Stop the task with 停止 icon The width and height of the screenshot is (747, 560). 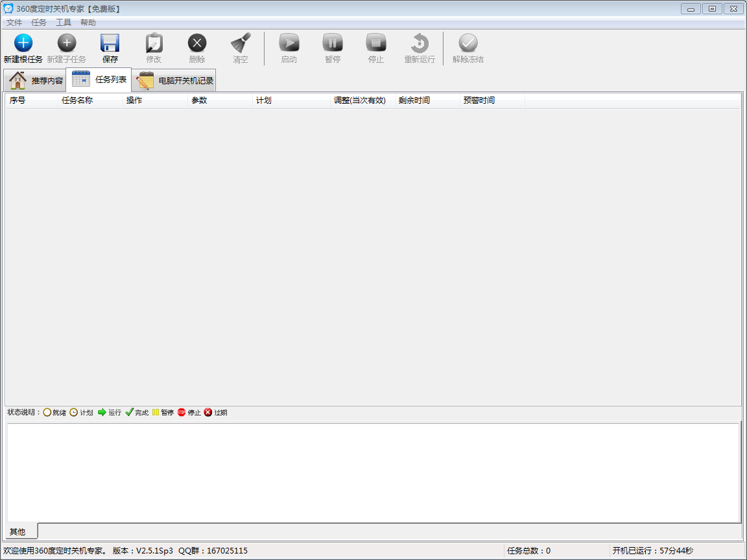[376, 43]
